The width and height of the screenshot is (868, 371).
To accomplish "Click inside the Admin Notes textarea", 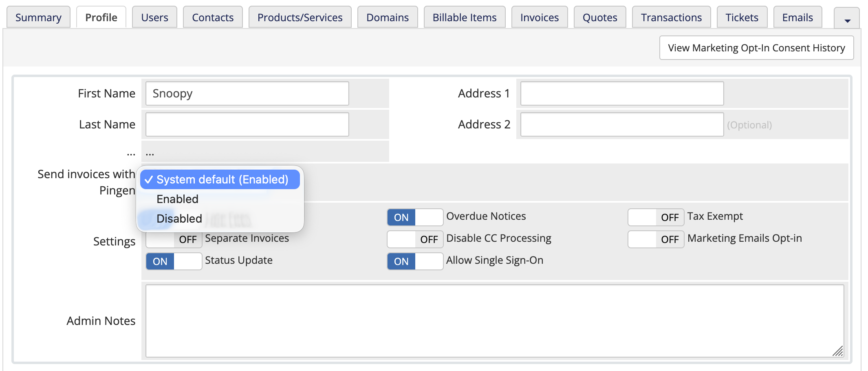I will click(x=495, y=321).
